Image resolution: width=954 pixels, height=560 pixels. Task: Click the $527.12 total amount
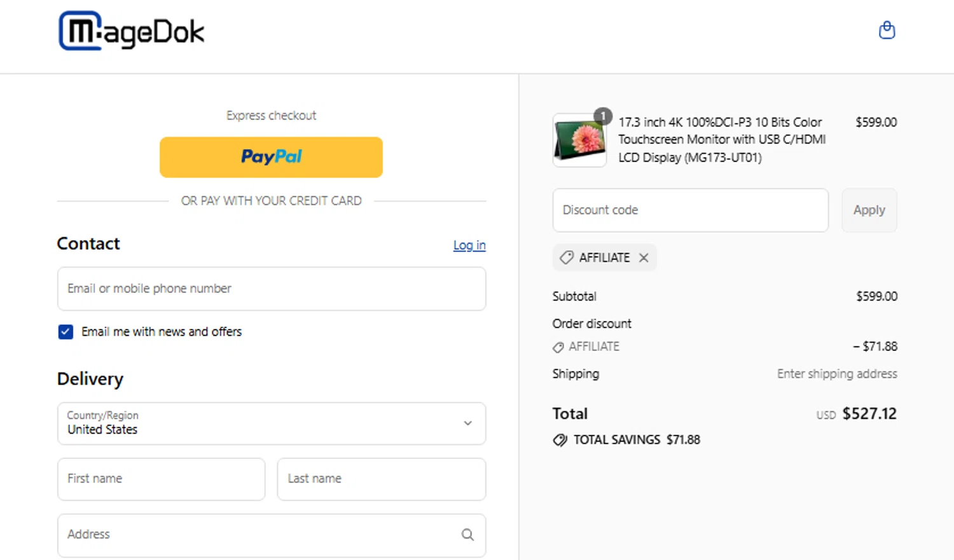click(869, 414)
